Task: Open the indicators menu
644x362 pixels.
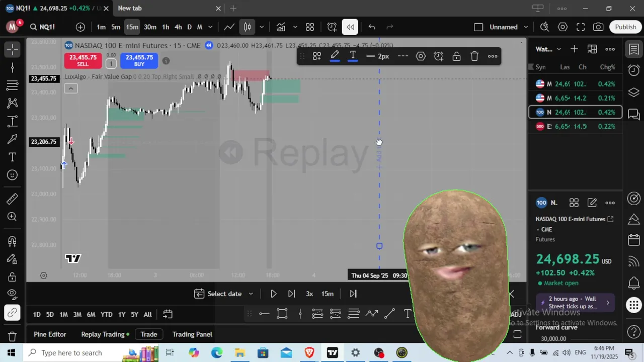Action: pos(281,27)
